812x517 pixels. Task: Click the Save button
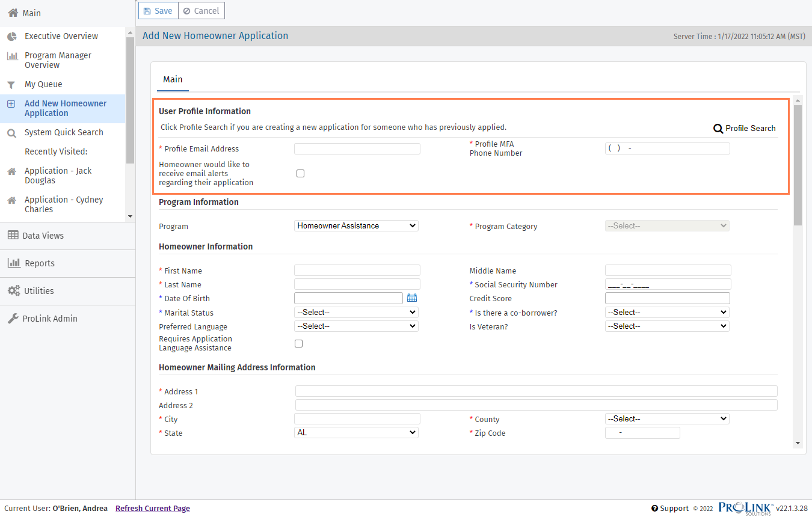(158, 11)
